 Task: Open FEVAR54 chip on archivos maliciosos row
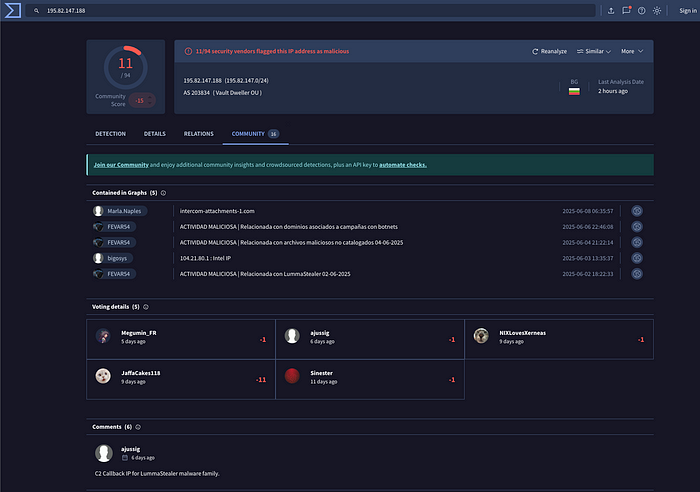tap(114, 242)
